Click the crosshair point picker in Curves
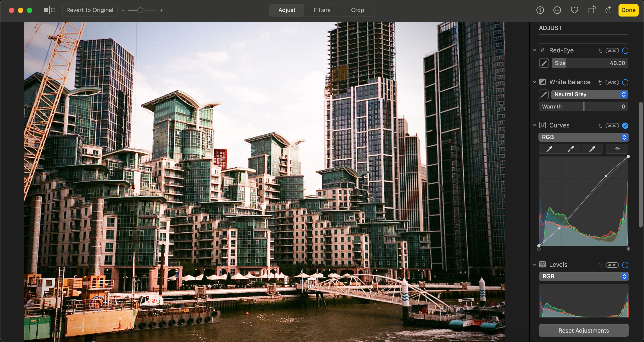The width and height of the screenshot is (644, 342). pyautogui.click(x=617, y=149)
